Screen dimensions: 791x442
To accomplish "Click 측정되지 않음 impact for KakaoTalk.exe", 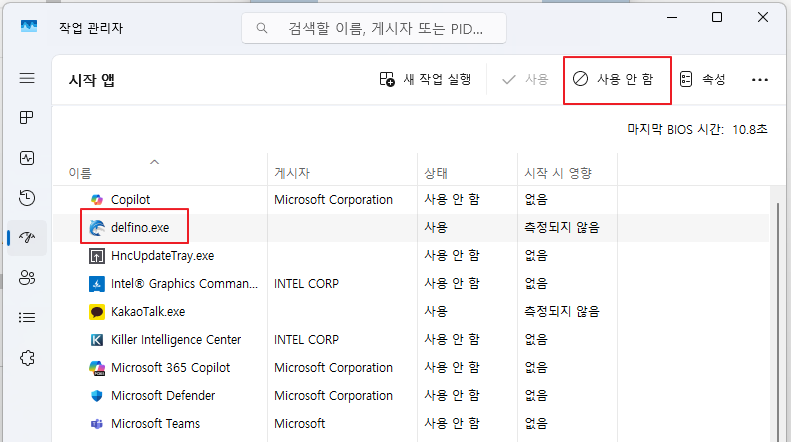I will [562, 312].
